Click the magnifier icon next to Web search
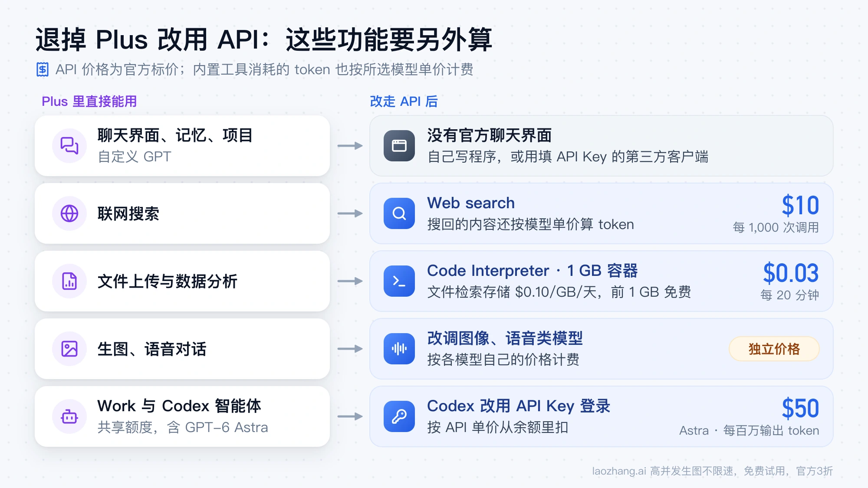Screen dimensions: 868x488 pos(399,213)
